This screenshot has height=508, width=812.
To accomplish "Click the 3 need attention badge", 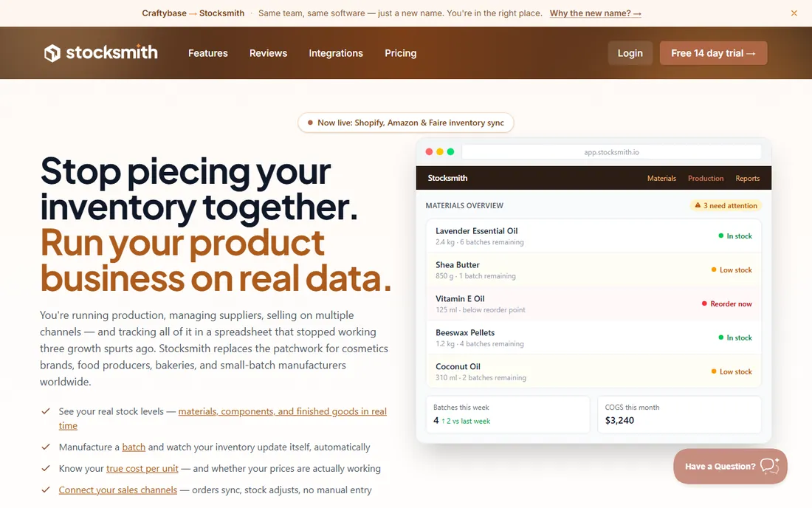I will (x=726, y=205).
